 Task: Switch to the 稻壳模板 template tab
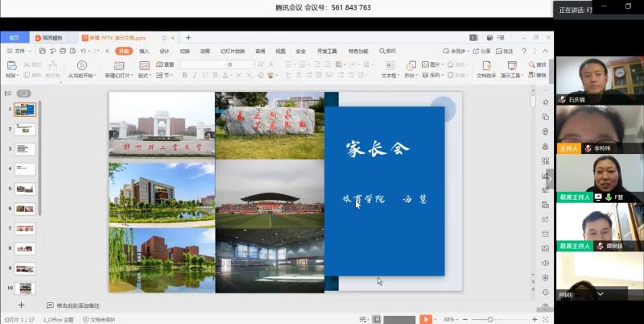(56, 37)
